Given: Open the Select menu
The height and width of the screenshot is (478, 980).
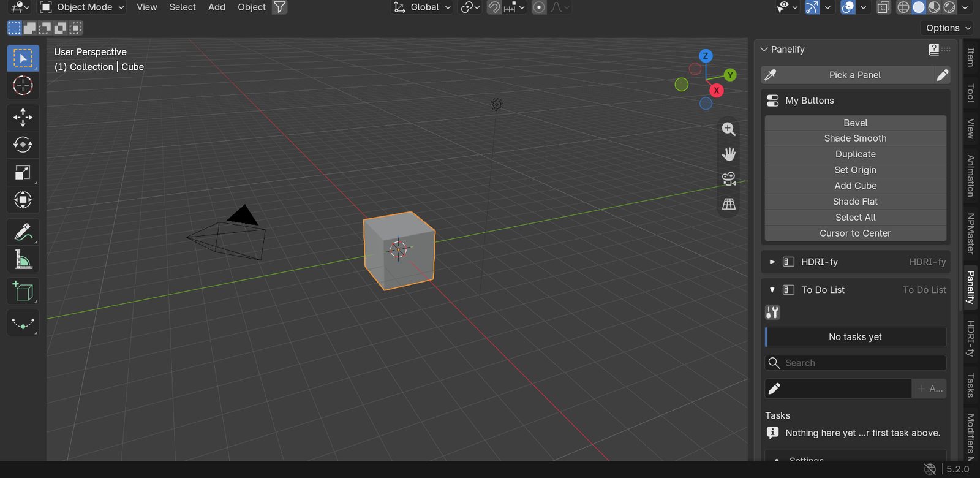Looking at the screenshot, I should (x=183, y=7).
